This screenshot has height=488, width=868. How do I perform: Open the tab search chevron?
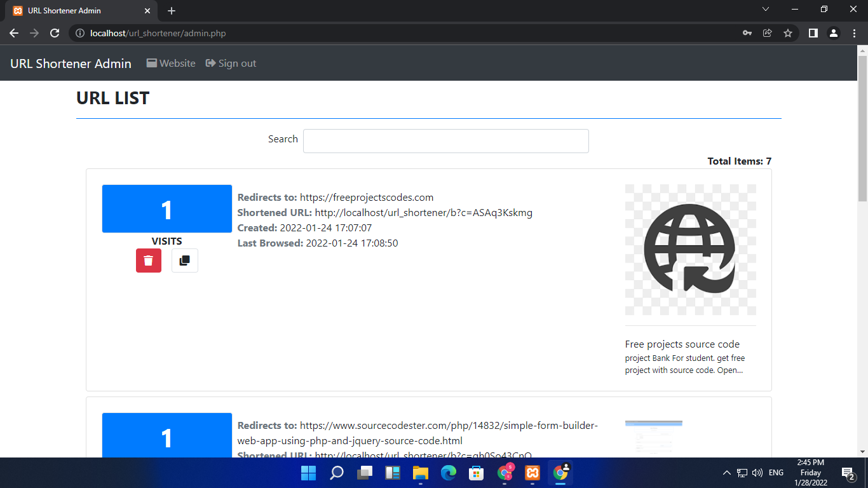766,10
